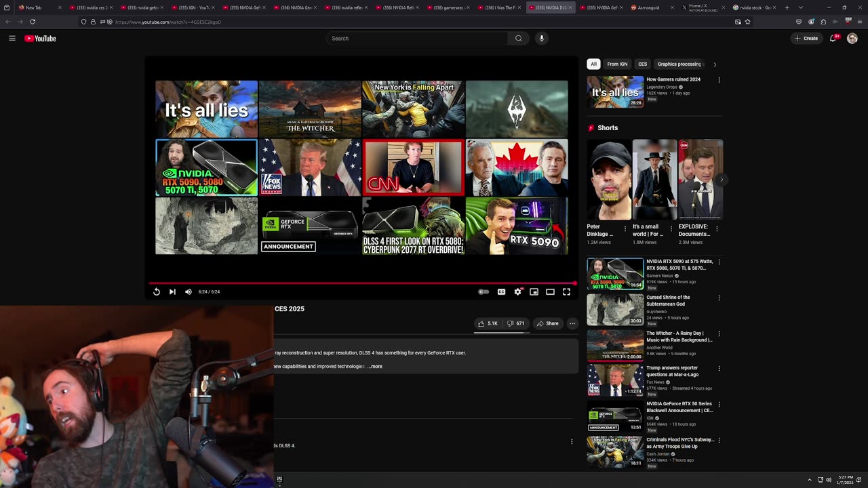Mute the video volume speaker
The image size is (868, 488).
pos(189,291)
